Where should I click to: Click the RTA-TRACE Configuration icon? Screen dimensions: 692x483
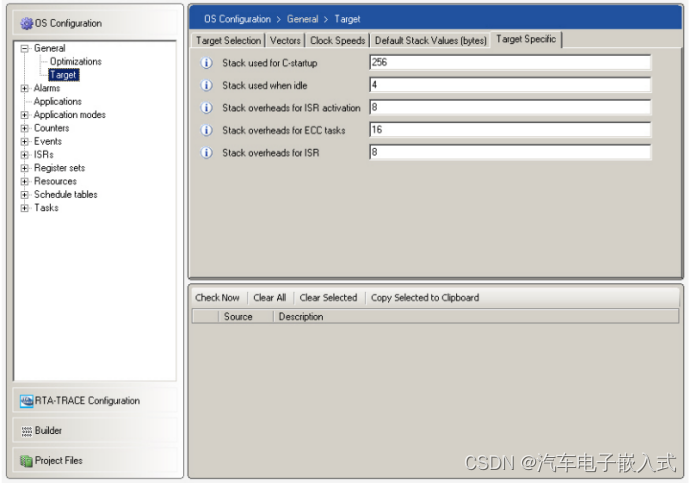tap(26, 401)
